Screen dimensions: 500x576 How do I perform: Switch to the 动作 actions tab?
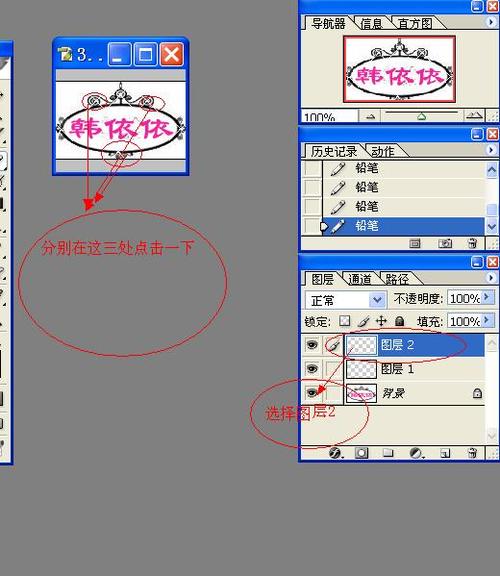point(383,151)
